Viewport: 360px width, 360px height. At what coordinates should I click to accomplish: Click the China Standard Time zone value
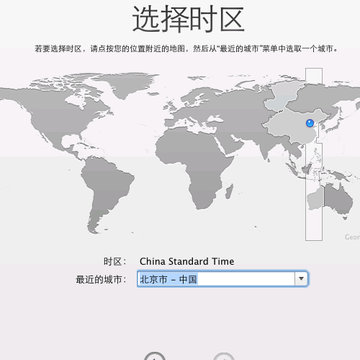coord(187,261)
